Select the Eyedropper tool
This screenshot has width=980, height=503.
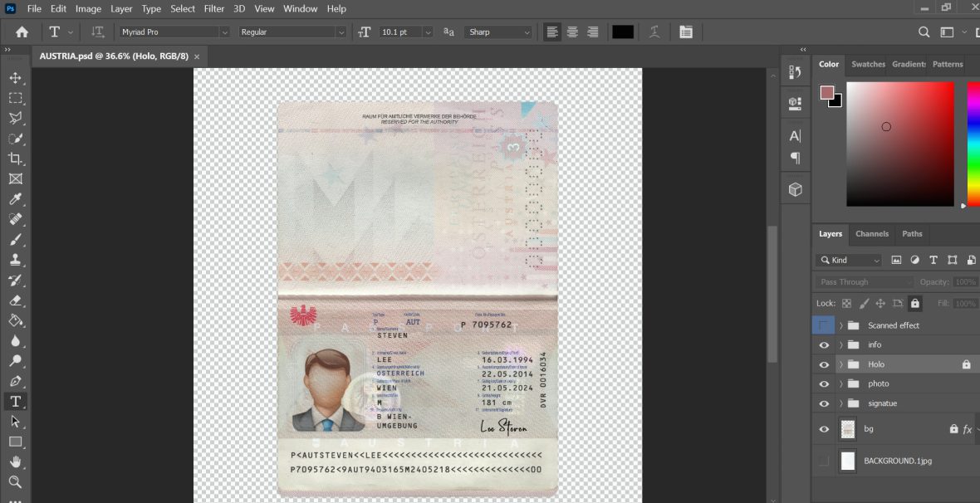click(x=15, y=198)
